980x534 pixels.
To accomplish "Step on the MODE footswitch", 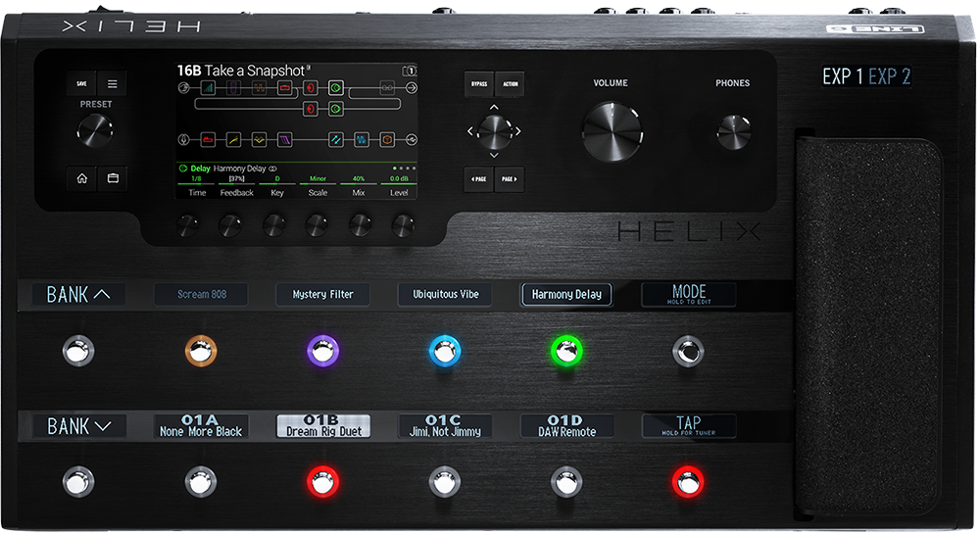I will [688, 351].
